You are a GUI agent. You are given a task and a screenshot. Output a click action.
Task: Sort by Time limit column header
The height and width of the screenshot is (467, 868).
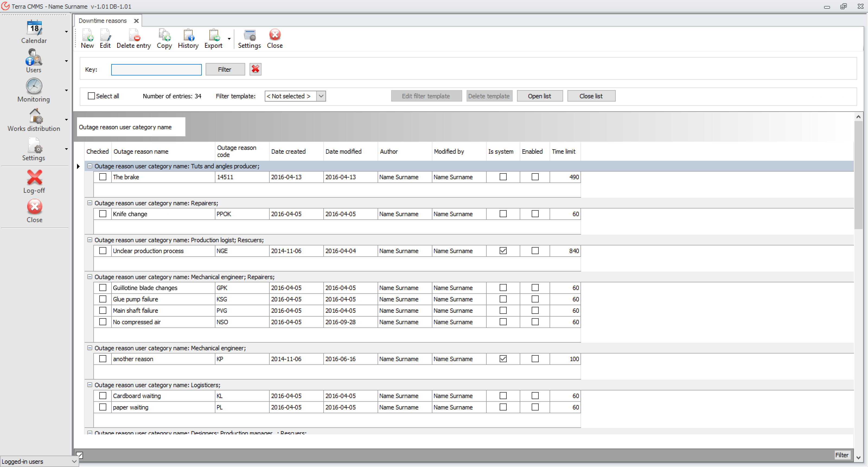[565, 152]
